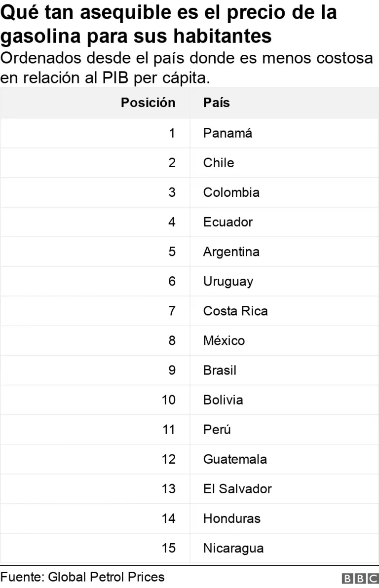Screen dimensions: 379x588
Task: Select Perú in the ranking
Action: (217, 429)
